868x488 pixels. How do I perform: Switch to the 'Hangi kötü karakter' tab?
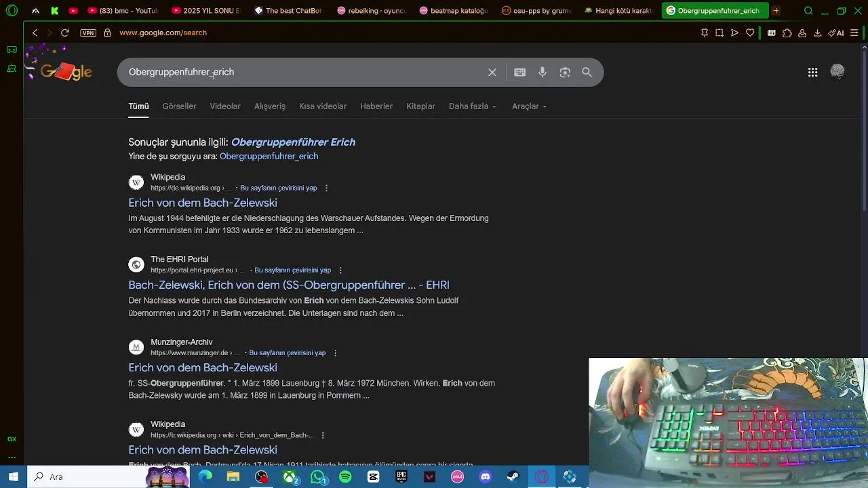618,11
